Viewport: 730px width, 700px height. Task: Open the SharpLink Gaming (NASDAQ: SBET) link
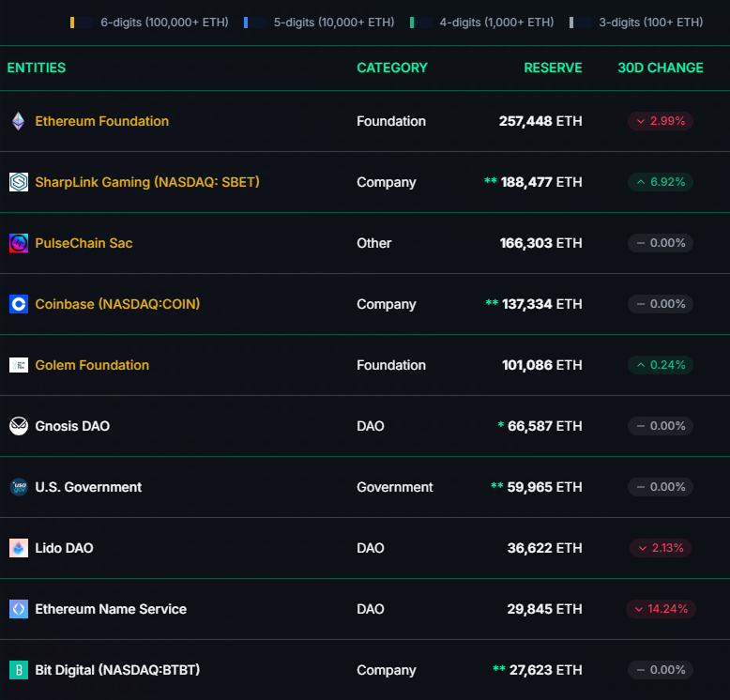tap(146, 182)
